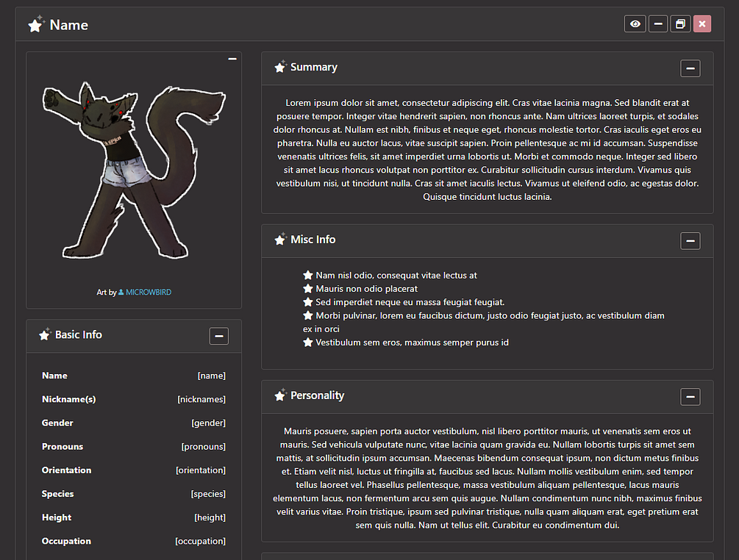Screen dimensions: 739x560
Task: Click the star icon beside Basic Info
Action: click(x=45, y=334)
